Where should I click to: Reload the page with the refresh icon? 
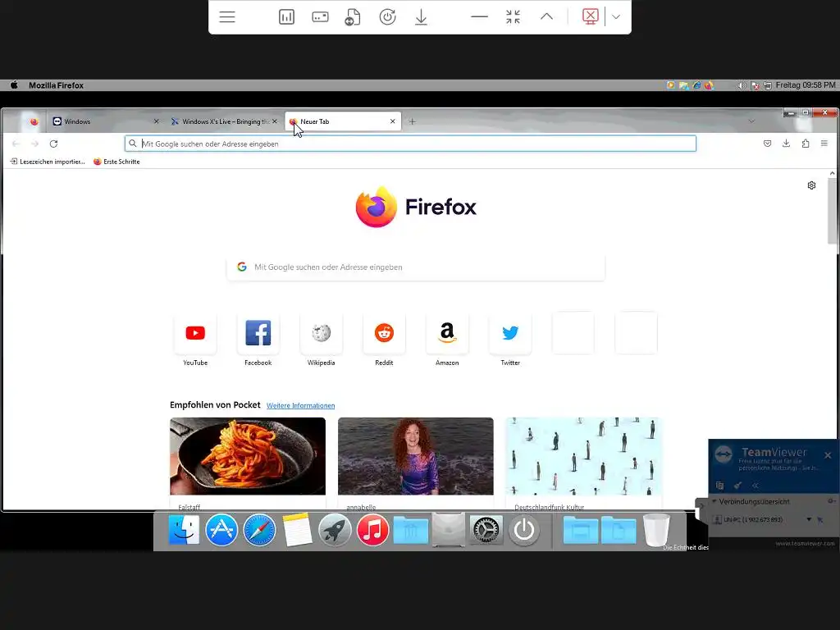[53, 144]
